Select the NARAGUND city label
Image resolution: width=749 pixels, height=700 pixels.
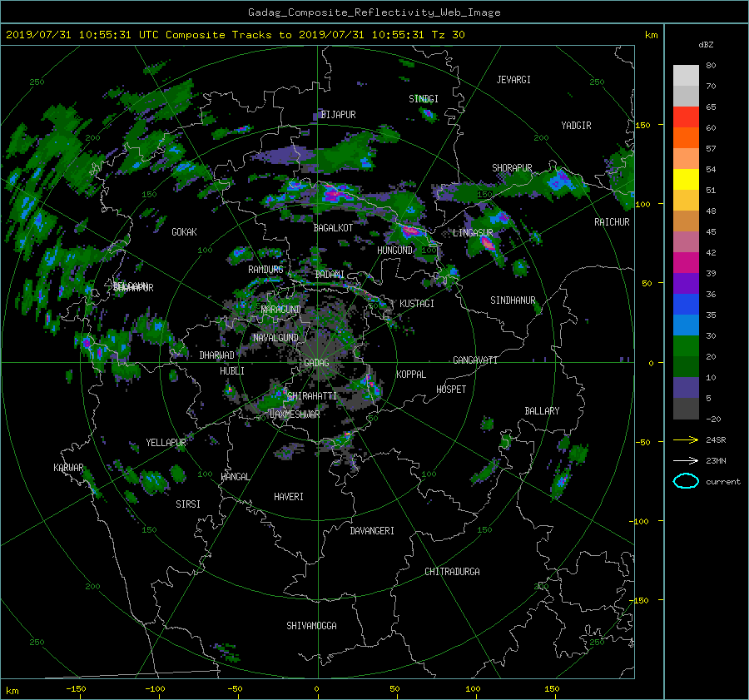[281, 310]
